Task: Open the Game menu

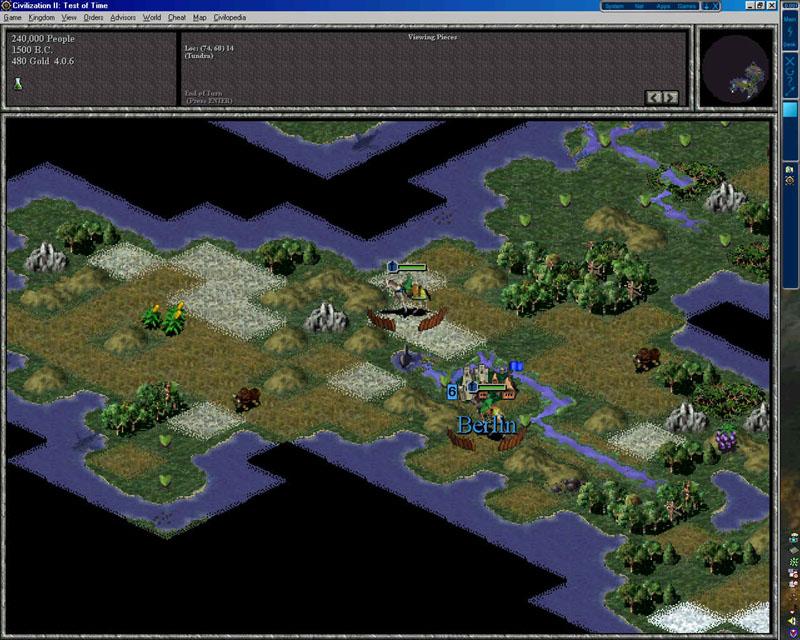Action: (12, 17)
